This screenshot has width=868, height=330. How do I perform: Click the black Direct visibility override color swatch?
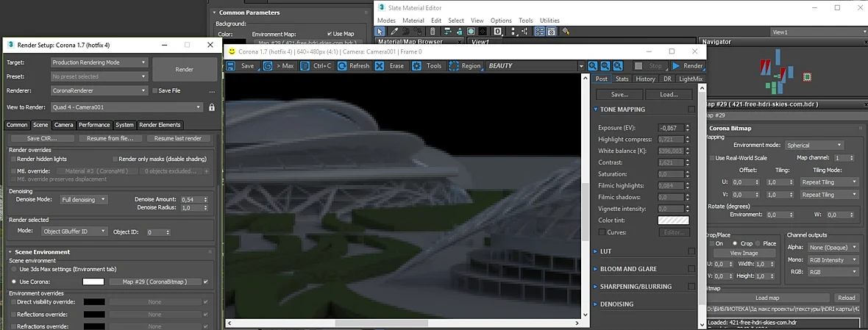(x=94, y=302)
